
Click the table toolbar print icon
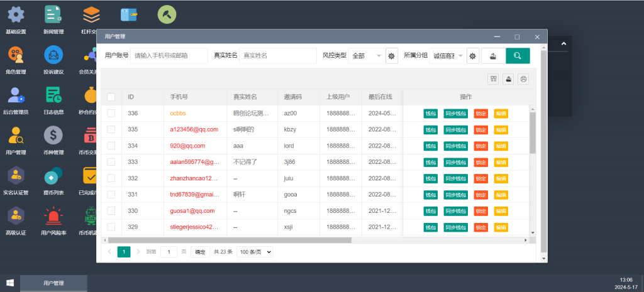point(523,79)
